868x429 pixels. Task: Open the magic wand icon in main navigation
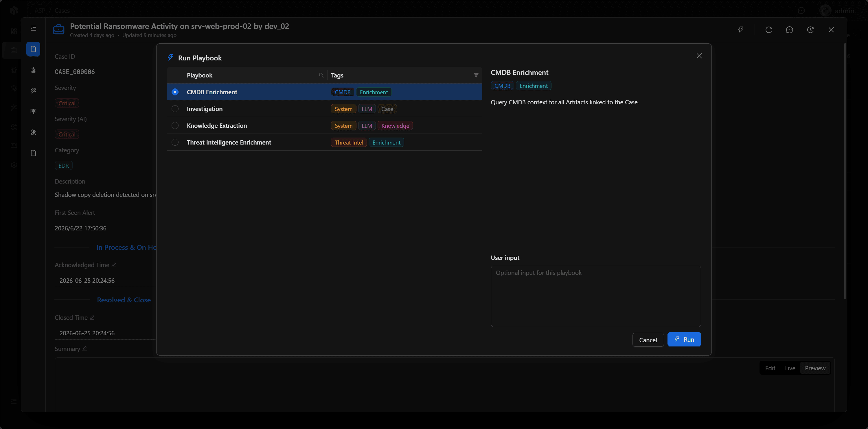14,108
